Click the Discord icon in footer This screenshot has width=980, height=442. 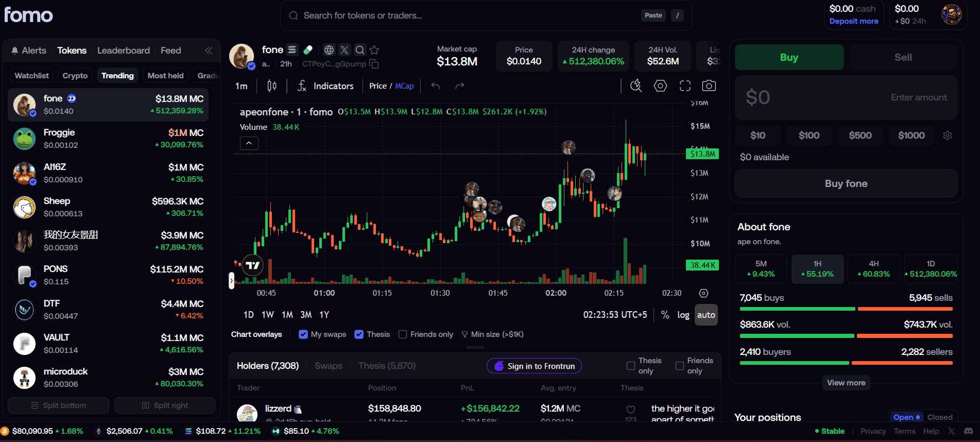[x=968, y=431]
